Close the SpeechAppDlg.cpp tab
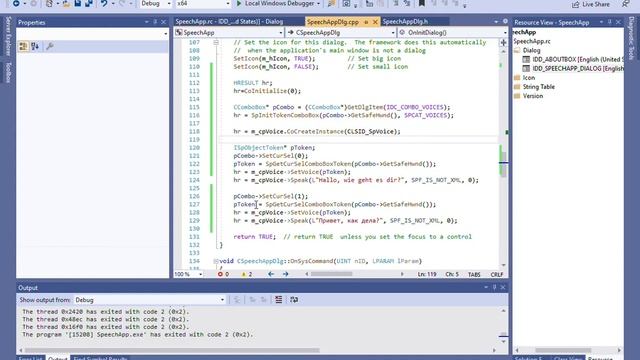This screenshot has height=360, width=640. pos(375,22)
